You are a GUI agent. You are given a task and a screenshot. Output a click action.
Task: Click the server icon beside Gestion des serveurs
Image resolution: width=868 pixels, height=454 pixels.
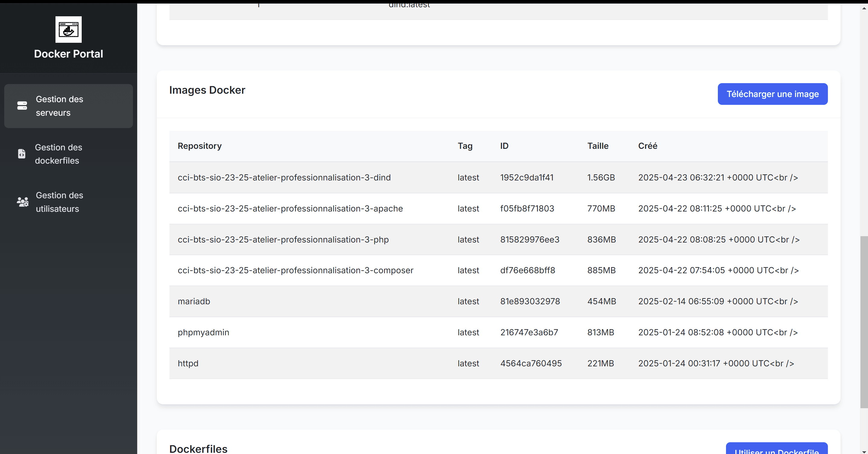22,106
